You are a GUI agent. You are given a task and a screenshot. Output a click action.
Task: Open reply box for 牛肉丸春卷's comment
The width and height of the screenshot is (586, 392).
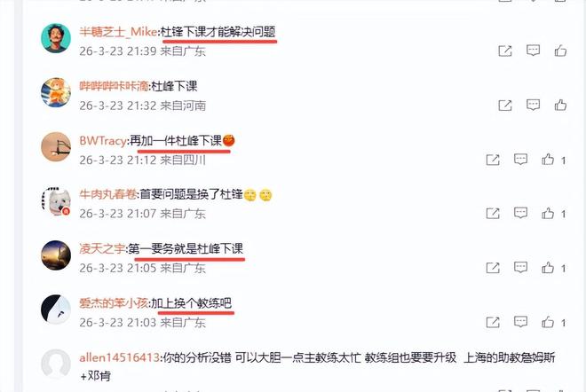520,213
